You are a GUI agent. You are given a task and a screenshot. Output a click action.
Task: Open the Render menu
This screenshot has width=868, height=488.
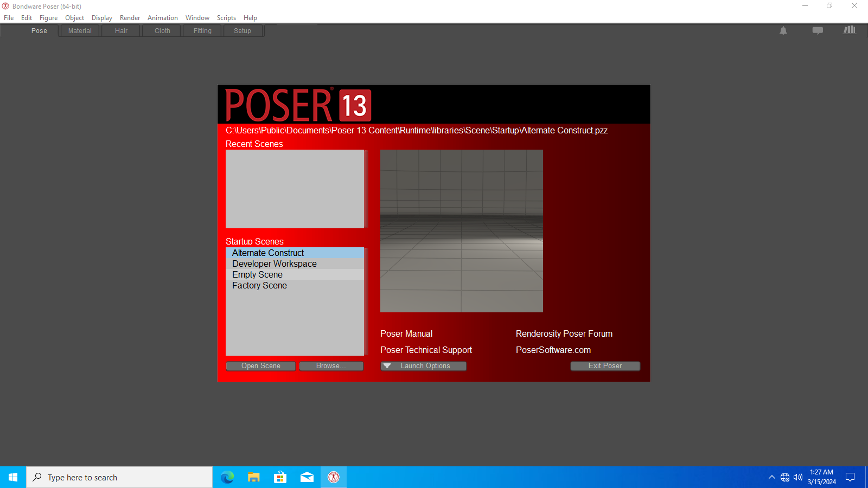point(130,18)
